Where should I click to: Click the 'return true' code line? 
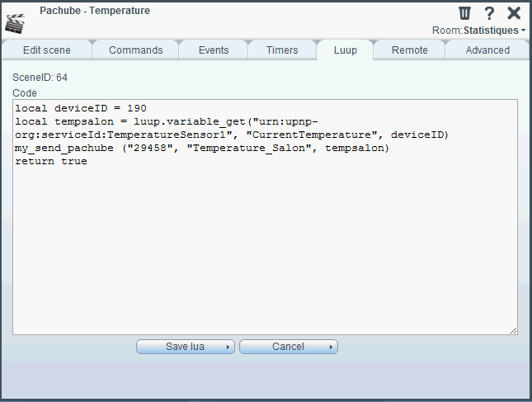point(51,161)
